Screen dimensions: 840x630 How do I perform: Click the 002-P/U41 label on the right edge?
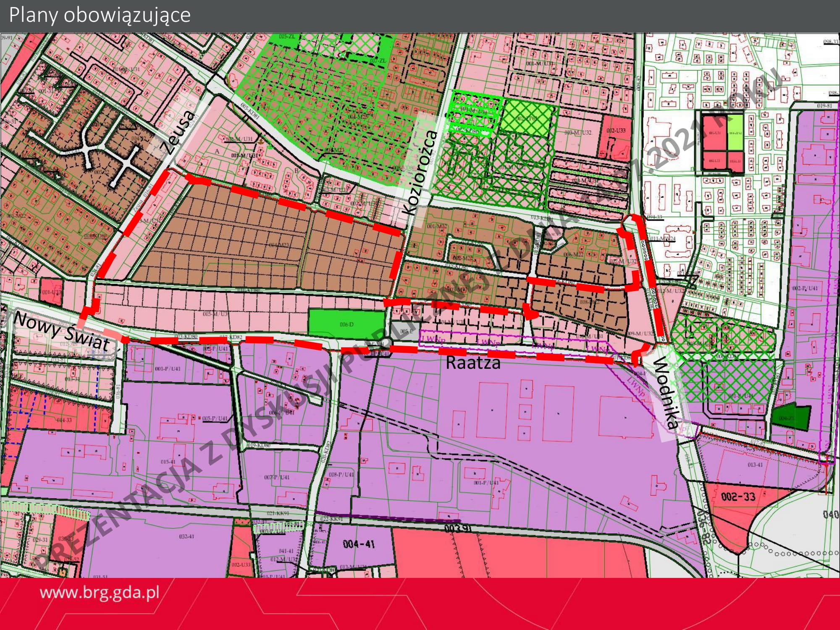[805, 289]
